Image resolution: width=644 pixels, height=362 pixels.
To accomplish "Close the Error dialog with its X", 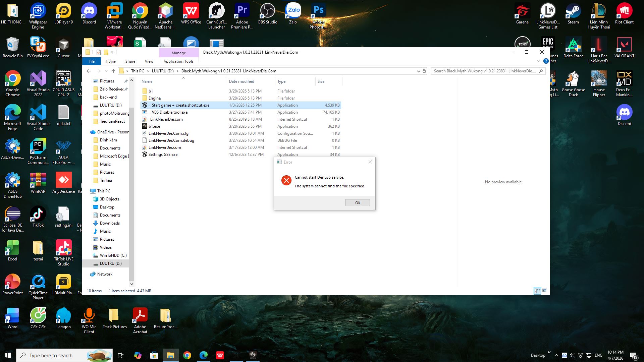I will 370,162.
